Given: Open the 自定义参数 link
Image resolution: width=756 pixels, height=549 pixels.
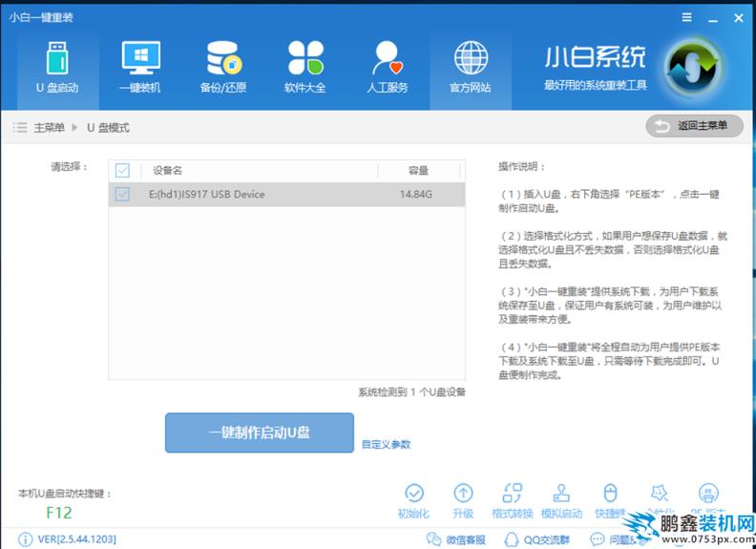Looking at the screenshot, I should tap(386, 444).
